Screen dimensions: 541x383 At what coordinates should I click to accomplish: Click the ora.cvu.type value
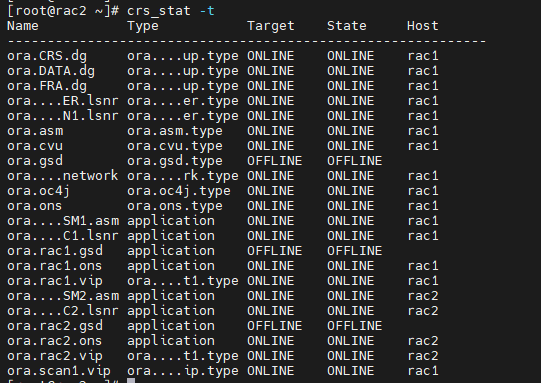click(175, 146)
